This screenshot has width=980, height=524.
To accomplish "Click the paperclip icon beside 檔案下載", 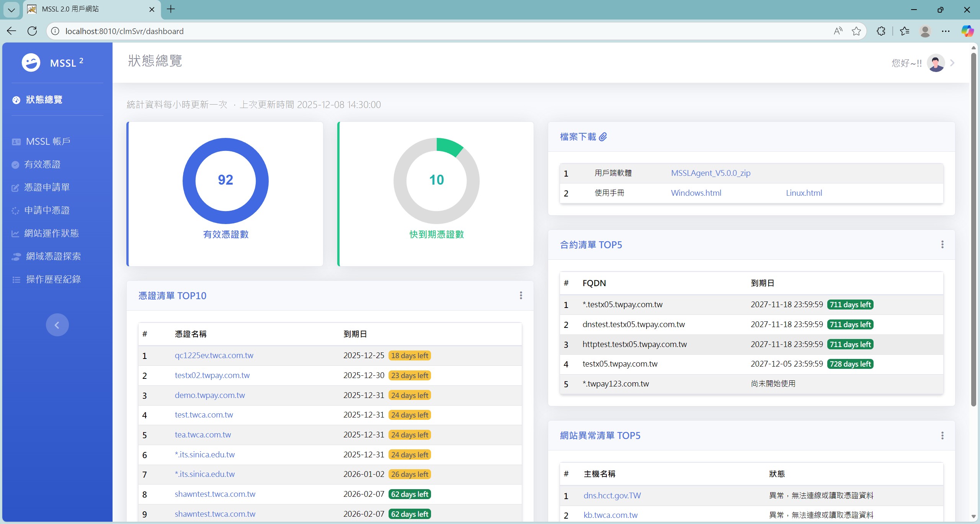I will pos(603,137).
